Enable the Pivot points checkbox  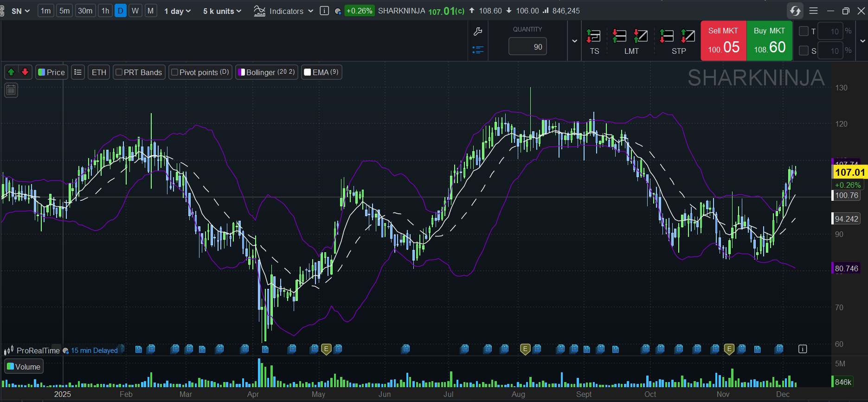[175, 72]
